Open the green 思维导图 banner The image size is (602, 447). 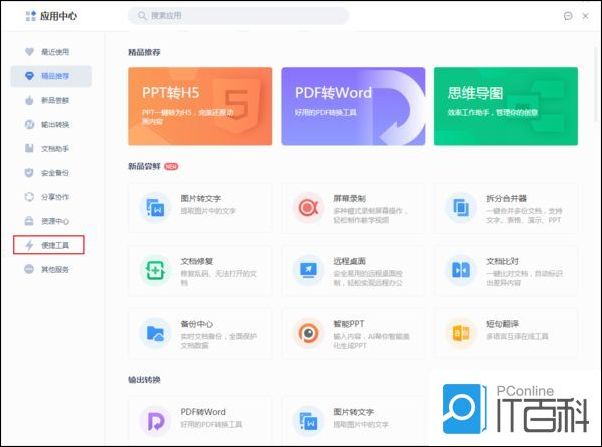point(506,106)
